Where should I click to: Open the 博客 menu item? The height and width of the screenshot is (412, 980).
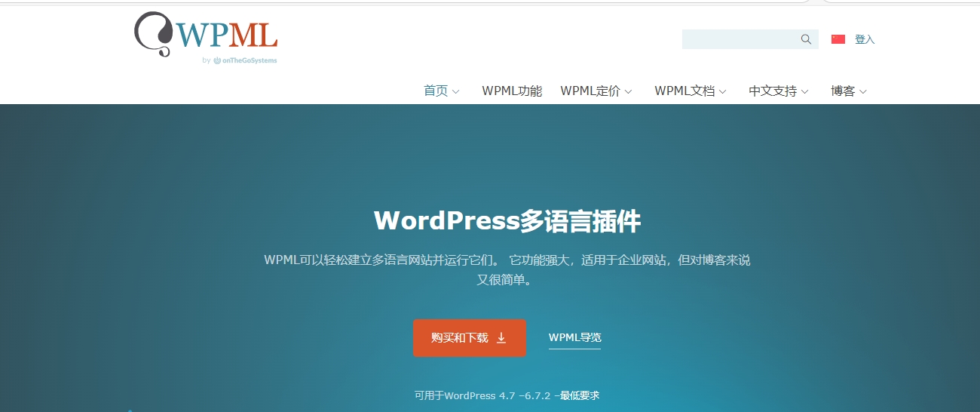(x=843, y=91)
